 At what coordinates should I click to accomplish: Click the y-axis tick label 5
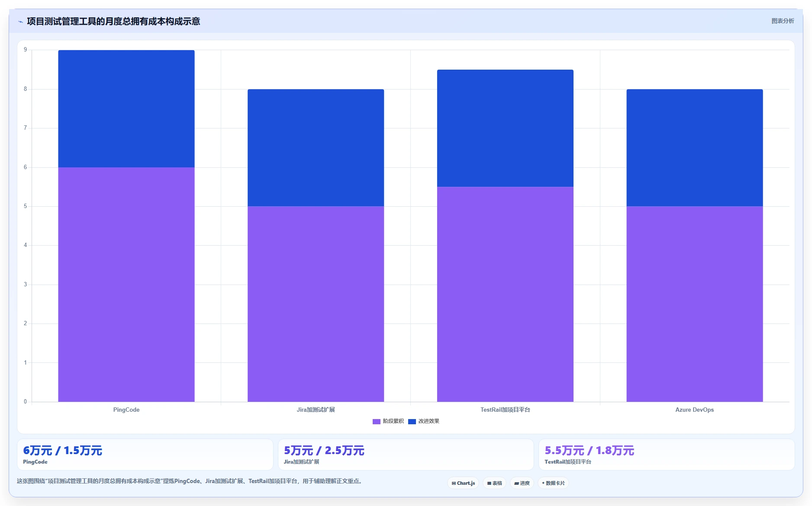pos(25,206)
